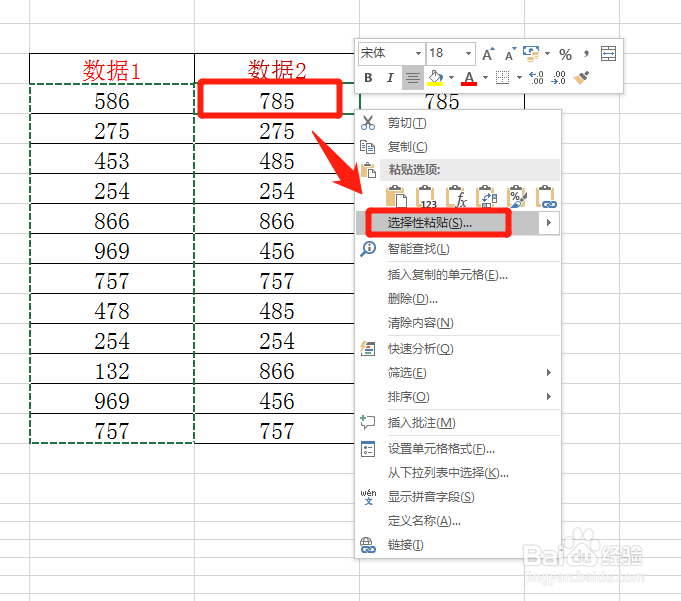Screen dimensions: 681x601
Task: Click the increase decimal icon
Action: pyautogui.click(x=536, y=78)
